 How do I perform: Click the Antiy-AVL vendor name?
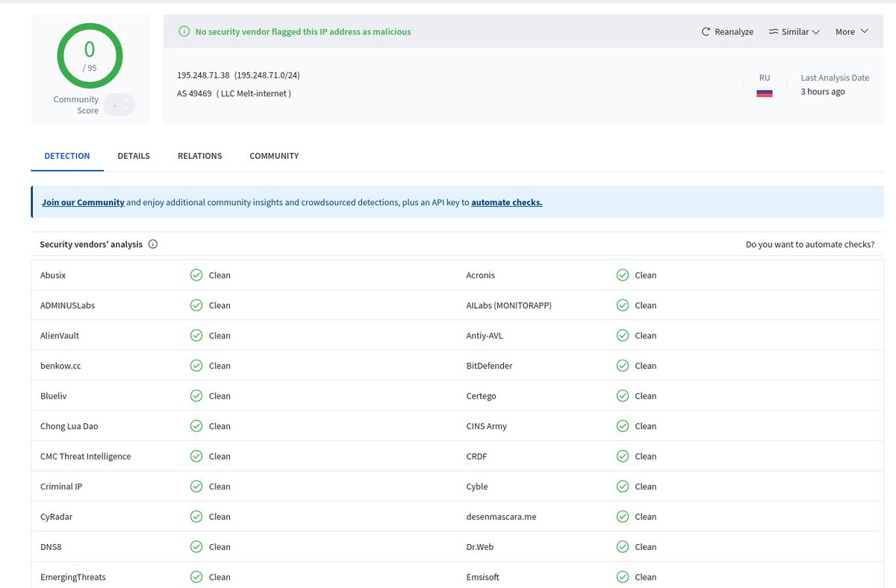(485, 336)
